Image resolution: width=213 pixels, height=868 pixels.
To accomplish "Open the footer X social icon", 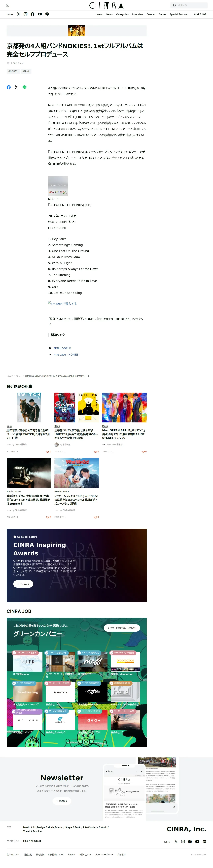I will 176,842.
